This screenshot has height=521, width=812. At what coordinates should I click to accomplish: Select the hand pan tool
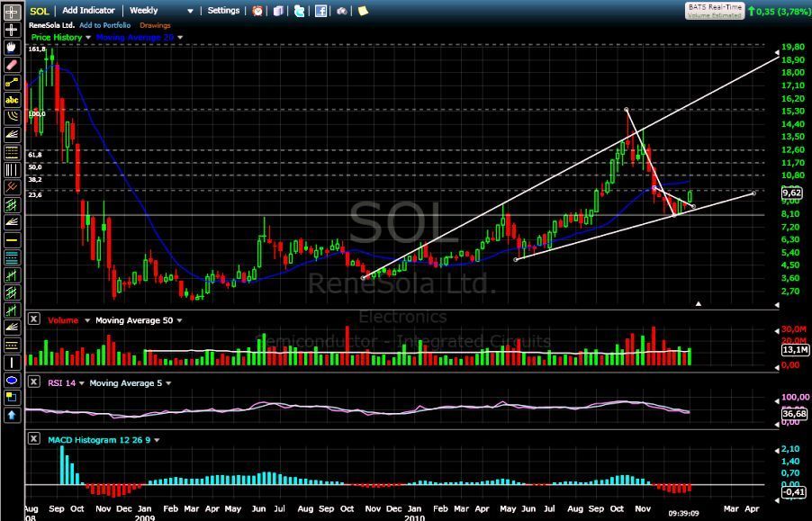click(12, 48)
